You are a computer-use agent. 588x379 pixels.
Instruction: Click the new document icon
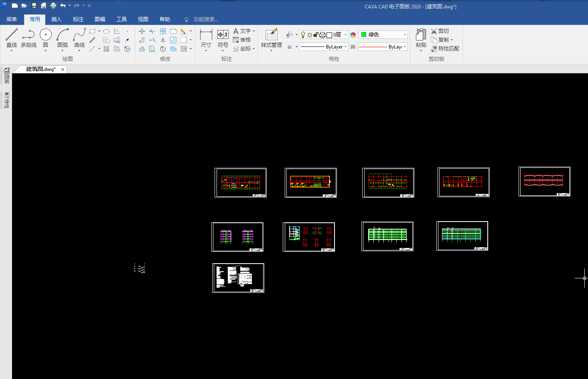click(x=15, y=6)
